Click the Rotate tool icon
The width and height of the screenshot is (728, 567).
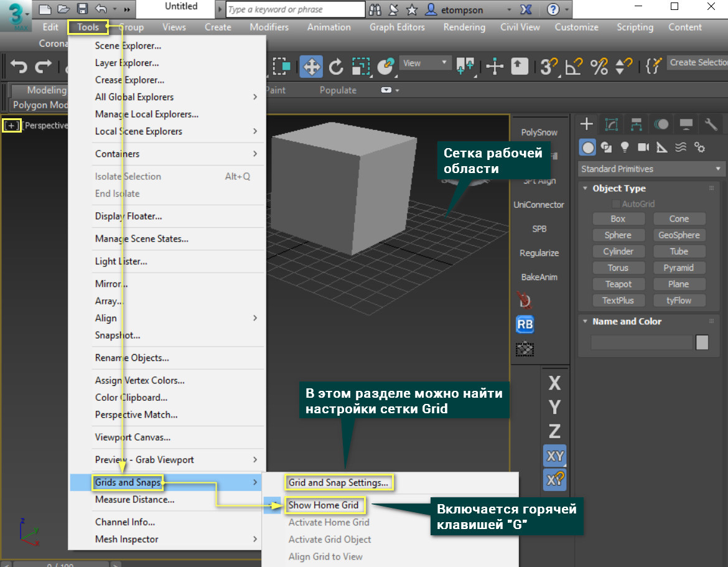(x=336, y=66)
